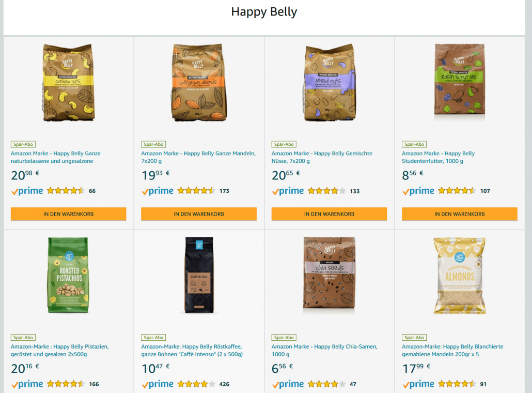Viewport: 532px width, 393px height.
Task: Add Gemischte Nüsse to Warenkorb
Action: (329, 214)
